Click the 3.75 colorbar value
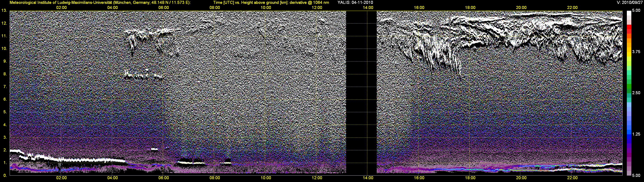This screenshot has height=182, width=644. click(x=636, y=52)
